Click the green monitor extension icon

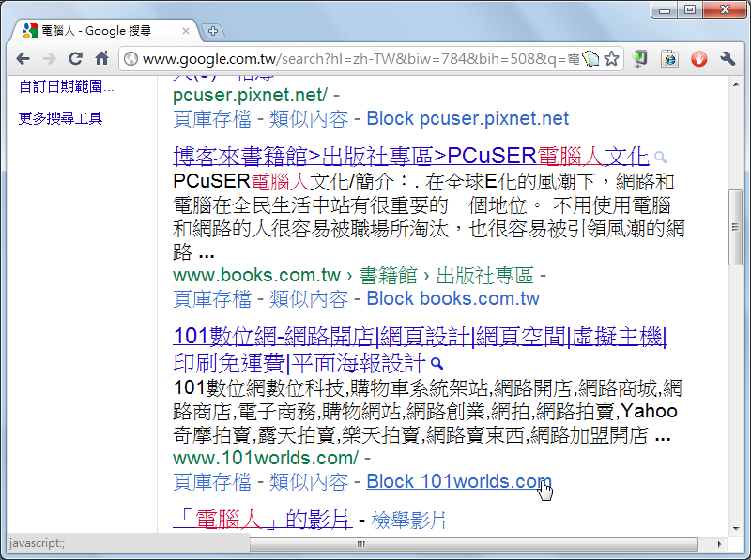[x=639, y=58]
